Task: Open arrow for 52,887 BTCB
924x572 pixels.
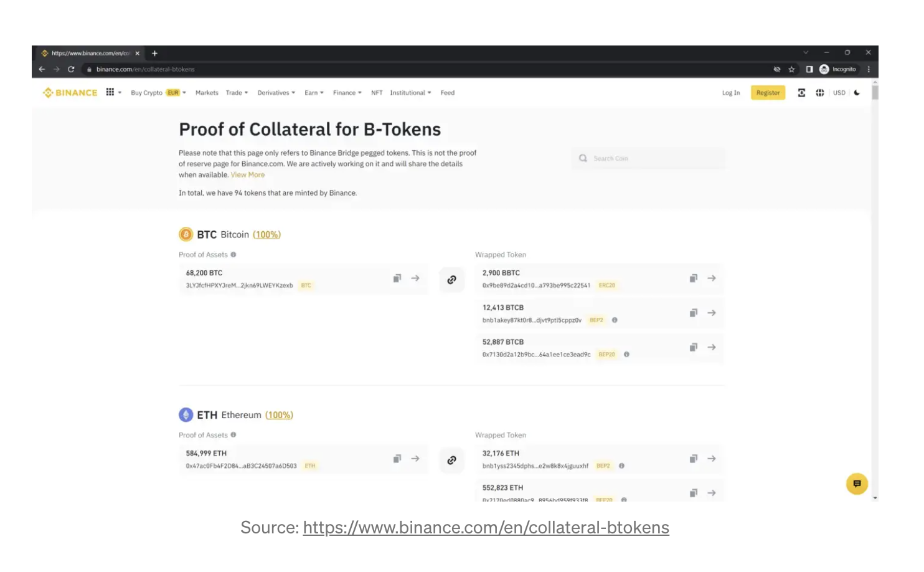Action: 712,347
